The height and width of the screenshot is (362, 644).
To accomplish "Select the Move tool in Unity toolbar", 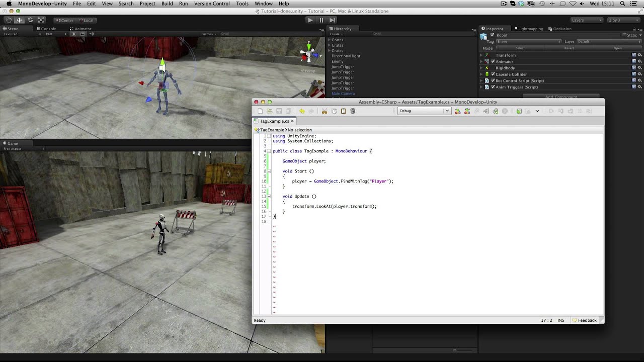I will click(x=19, y=20).
